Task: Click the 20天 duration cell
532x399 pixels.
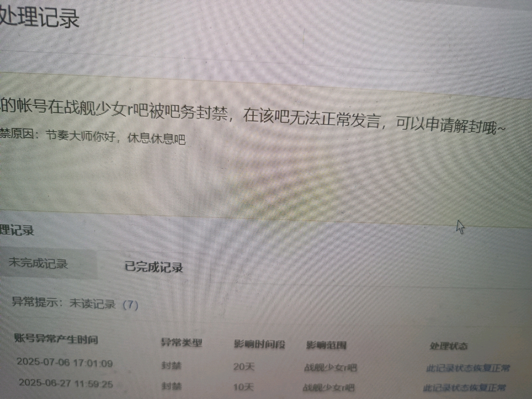Action: point(243,366)
